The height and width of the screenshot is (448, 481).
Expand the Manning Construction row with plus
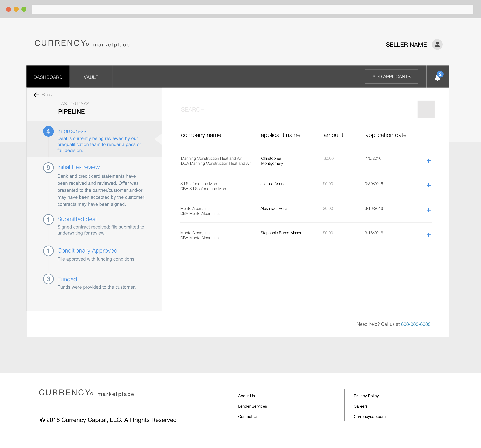pyautogui.click(x=429, y=161)
